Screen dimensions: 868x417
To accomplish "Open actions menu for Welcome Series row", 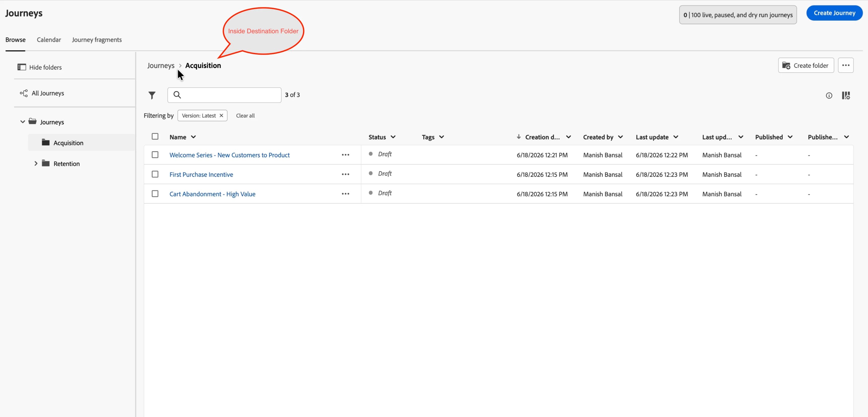I will tap(345, 155).
